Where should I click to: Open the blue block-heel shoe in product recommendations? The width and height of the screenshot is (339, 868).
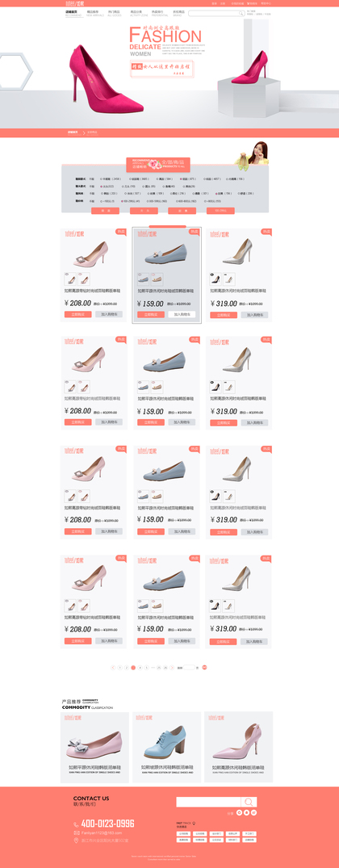click(166, 747)
